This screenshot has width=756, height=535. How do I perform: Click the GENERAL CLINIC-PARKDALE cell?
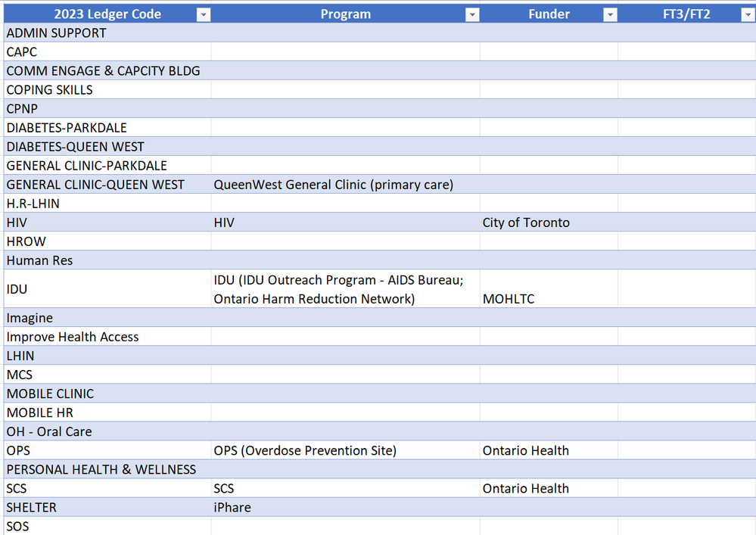click(x=107, y=165)
